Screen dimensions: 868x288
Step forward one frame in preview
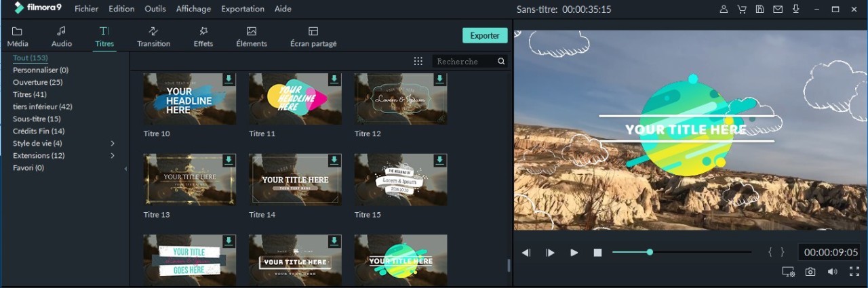pyautogui.click(x=550, y=252)
